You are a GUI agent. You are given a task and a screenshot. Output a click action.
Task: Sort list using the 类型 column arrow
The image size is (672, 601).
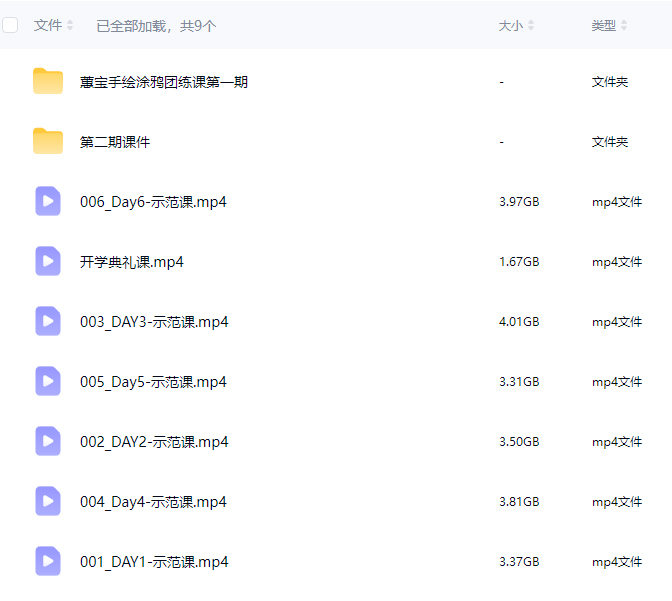(x=624, y=26)
